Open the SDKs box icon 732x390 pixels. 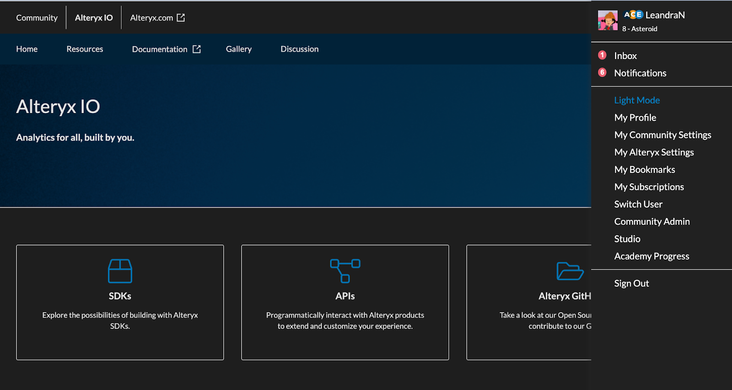[120, 271]
